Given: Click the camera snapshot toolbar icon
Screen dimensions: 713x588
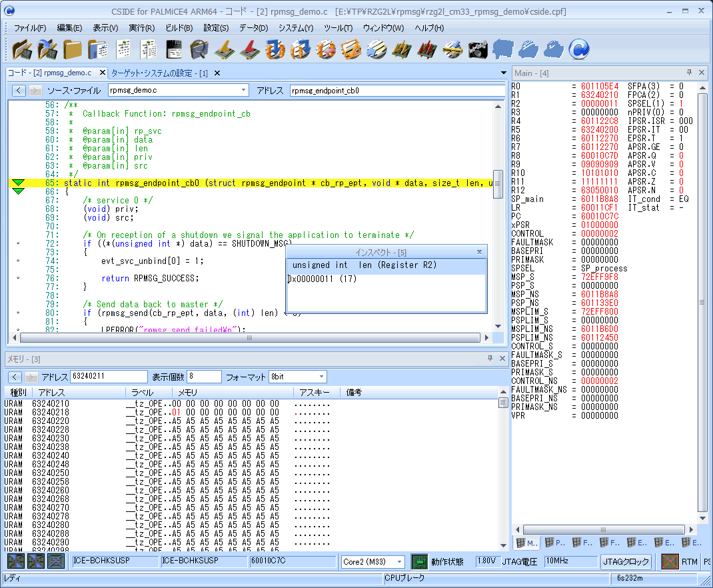Looking at the screenshot, I should [x=478, y=49].
